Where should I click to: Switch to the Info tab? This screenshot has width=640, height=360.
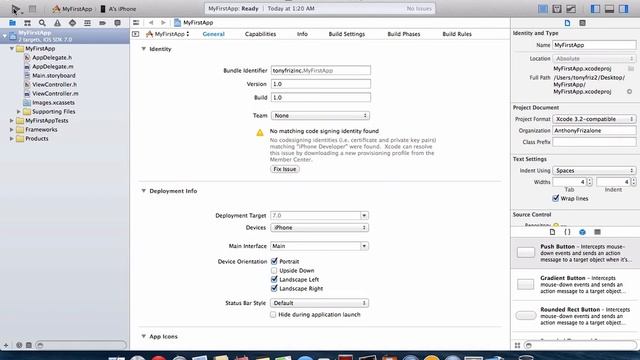pyautogui.click(x=302, y=34)
